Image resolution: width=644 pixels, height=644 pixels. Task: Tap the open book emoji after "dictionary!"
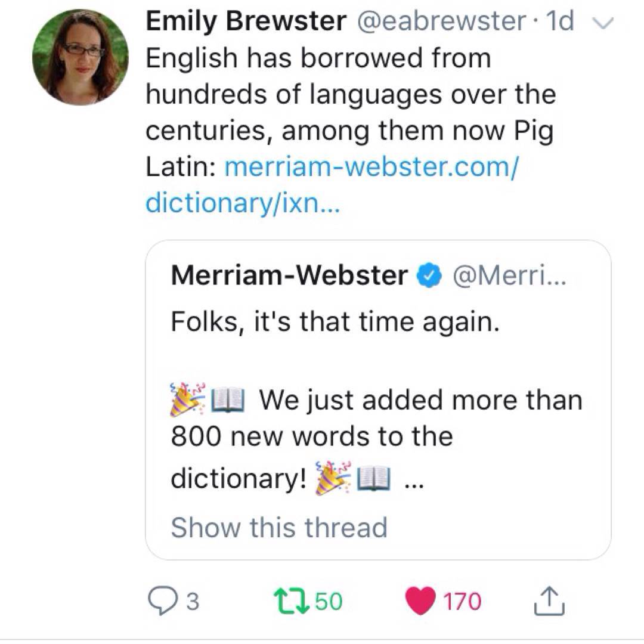pos(373,478)
